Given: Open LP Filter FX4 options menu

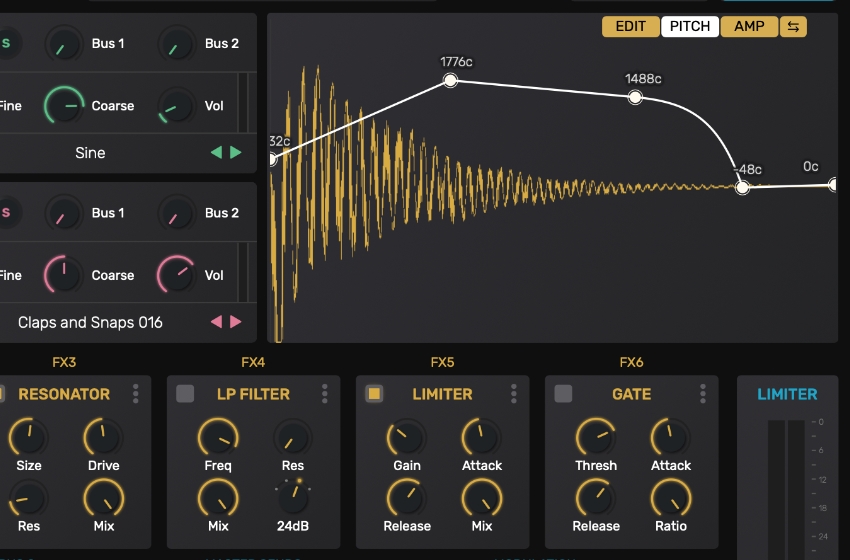Looking at the screenshot, I should pos(324,394).
